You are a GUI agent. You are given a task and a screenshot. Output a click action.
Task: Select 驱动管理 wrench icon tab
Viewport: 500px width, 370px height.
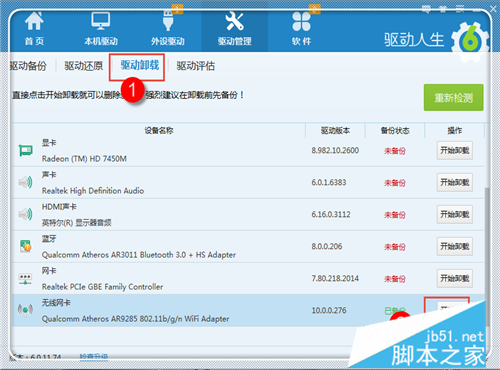[x=234, y=21]
